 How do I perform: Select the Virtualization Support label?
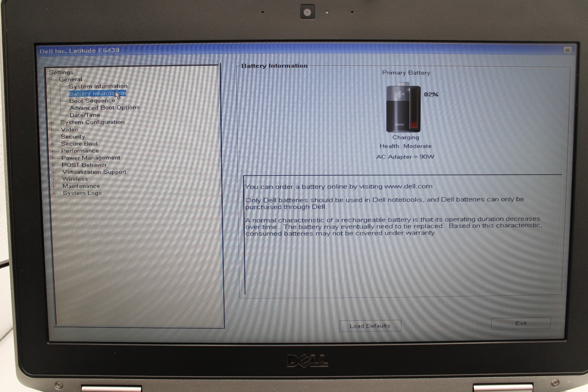pos(94,172)
